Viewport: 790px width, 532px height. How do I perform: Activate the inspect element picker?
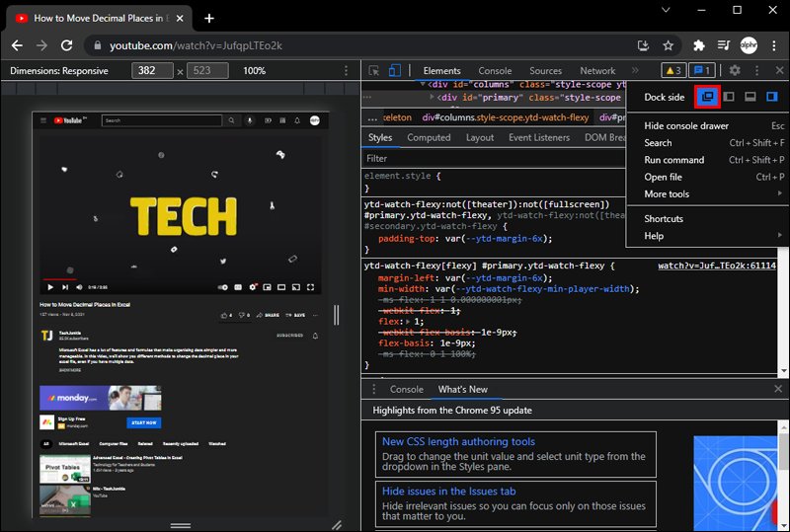click(x=374, y=71)
